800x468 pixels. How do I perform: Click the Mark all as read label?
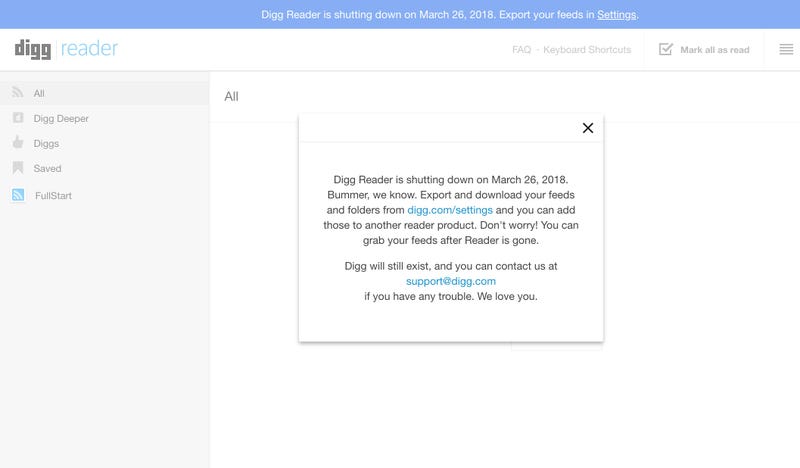[715, 50]
